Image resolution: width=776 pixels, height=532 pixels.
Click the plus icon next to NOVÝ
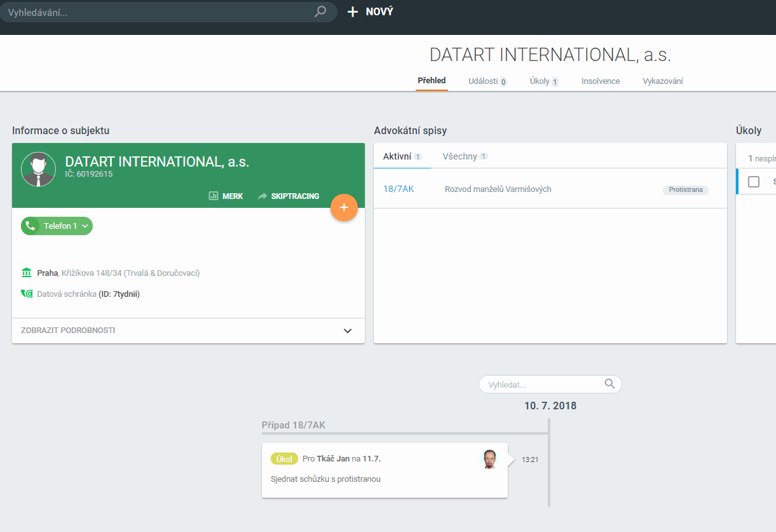[353, 11]
